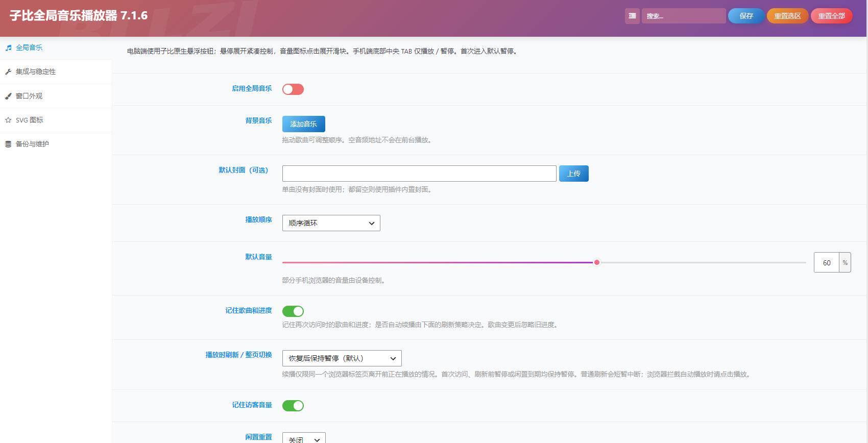Click the 闲置重置 setting label
868x443 pixels.
258,437
